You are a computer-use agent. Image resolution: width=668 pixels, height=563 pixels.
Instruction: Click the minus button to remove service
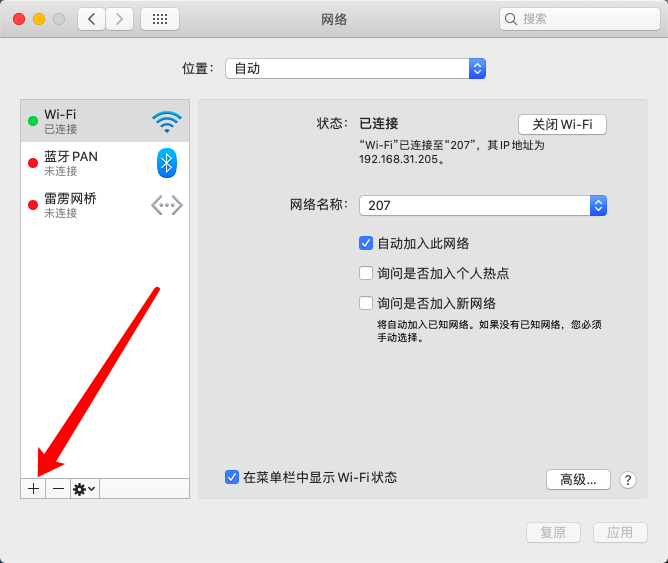click(x=58, y=488)
